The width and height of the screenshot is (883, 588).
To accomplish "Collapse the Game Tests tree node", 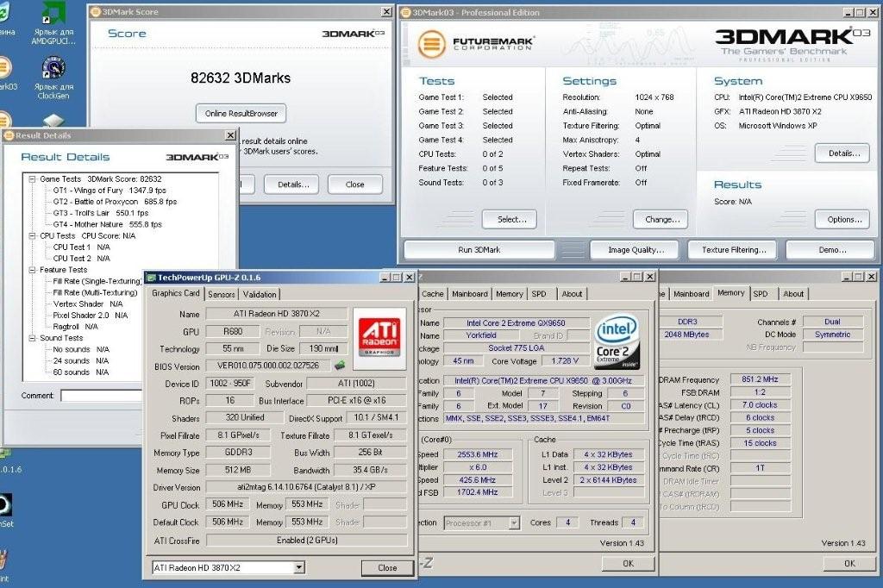I will tap(33, 179).
